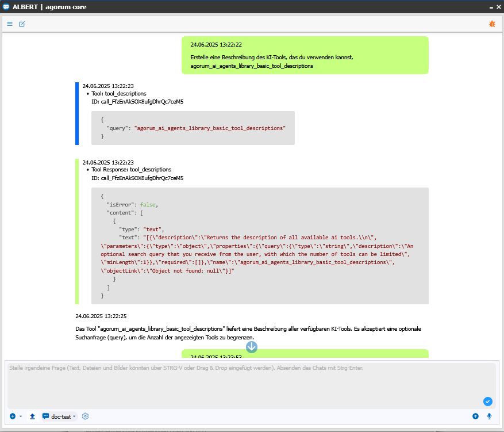Focus the chat question input field
504x432 pixels.
[x=251, y=385]
